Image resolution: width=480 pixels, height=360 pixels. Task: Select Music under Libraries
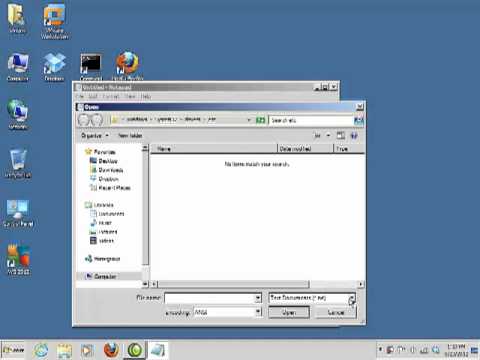point(101,223)
